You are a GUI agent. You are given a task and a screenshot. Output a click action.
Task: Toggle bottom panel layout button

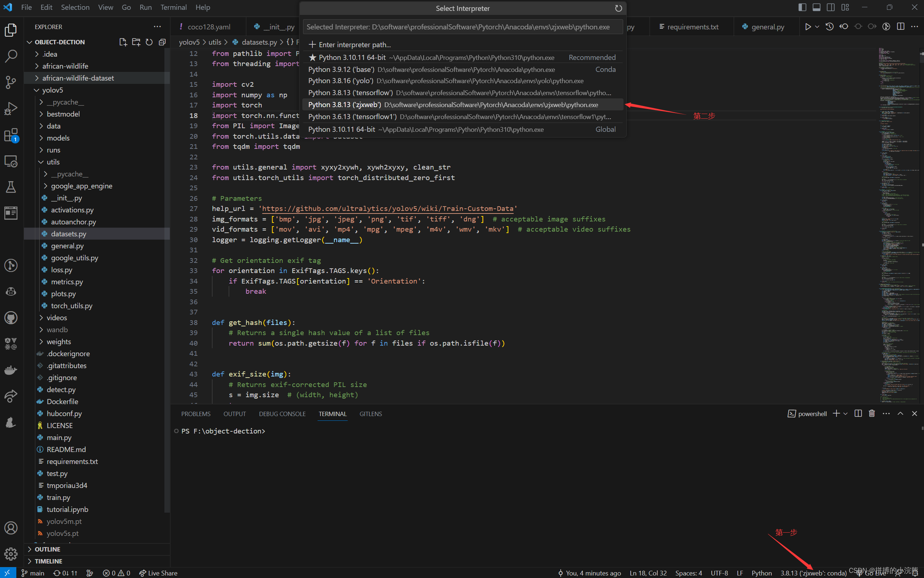pyautogui.click(x=817, y=7)
